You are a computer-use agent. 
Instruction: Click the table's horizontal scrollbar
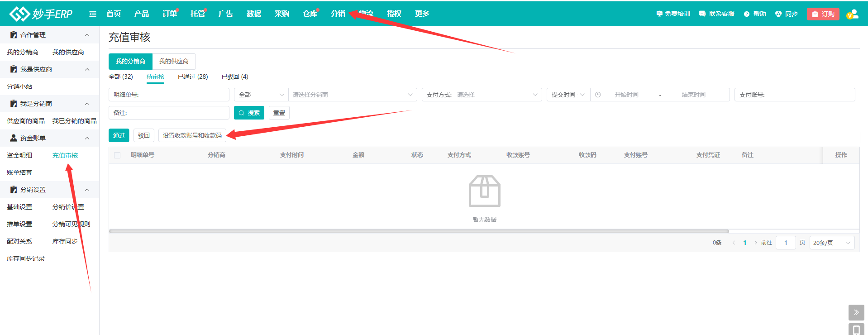coord(419,231)
